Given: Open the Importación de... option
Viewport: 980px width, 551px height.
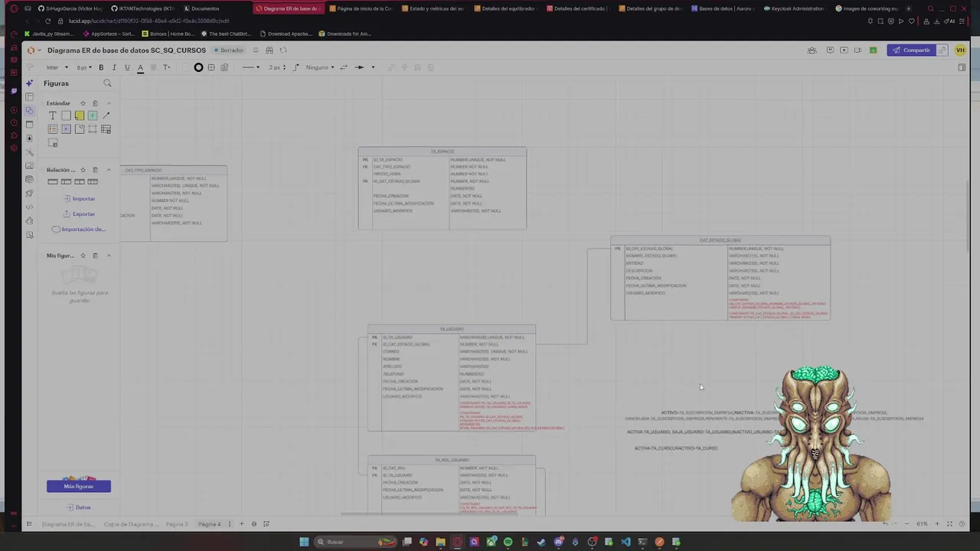Looking at the screenshot, I should tap(78, 230).
